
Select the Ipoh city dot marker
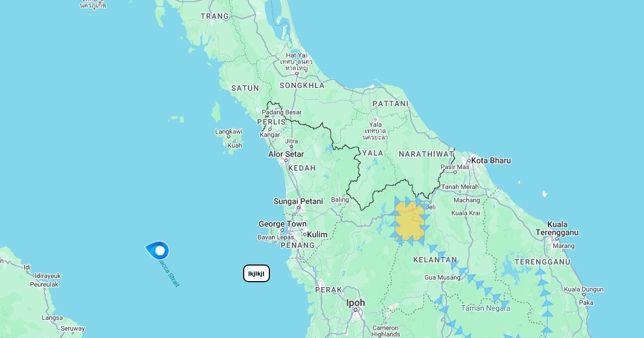355,310
